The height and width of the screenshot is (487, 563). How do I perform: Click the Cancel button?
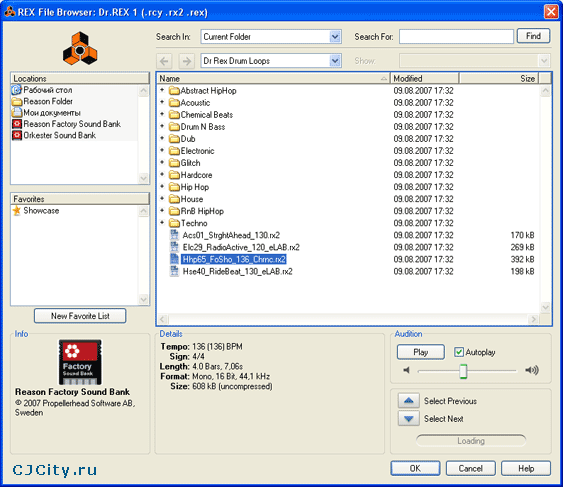pyautogui.click(x=470, y=468)
